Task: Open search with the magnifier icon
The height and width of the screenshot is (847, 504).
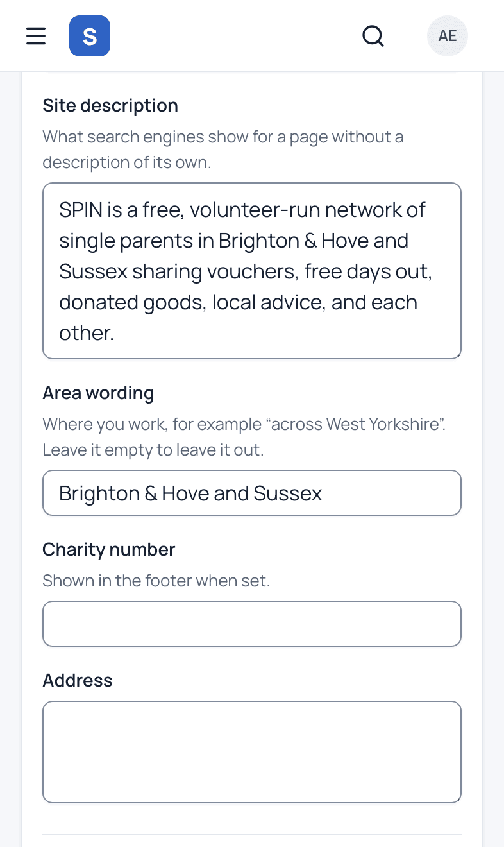Action: pos(373,36)
